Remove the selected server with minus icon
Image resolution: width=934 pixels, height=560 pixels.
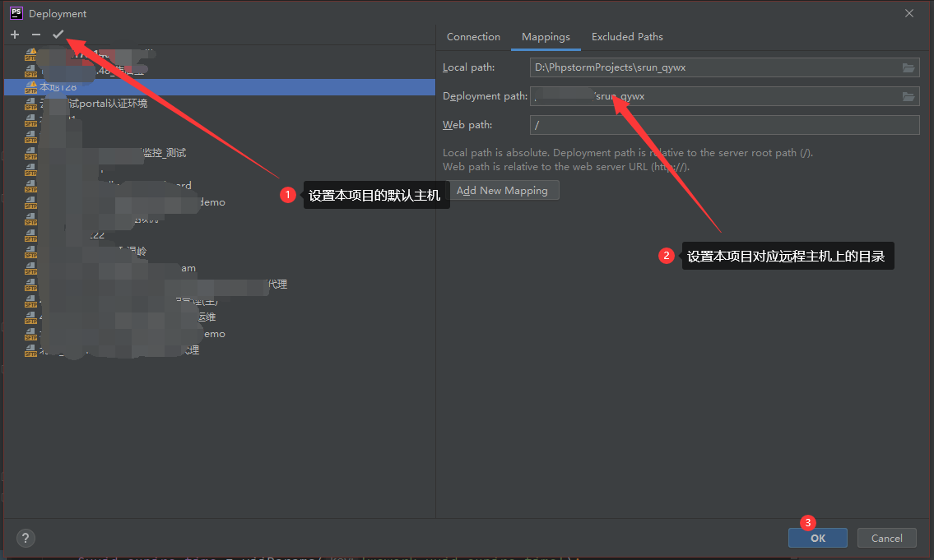36,35
